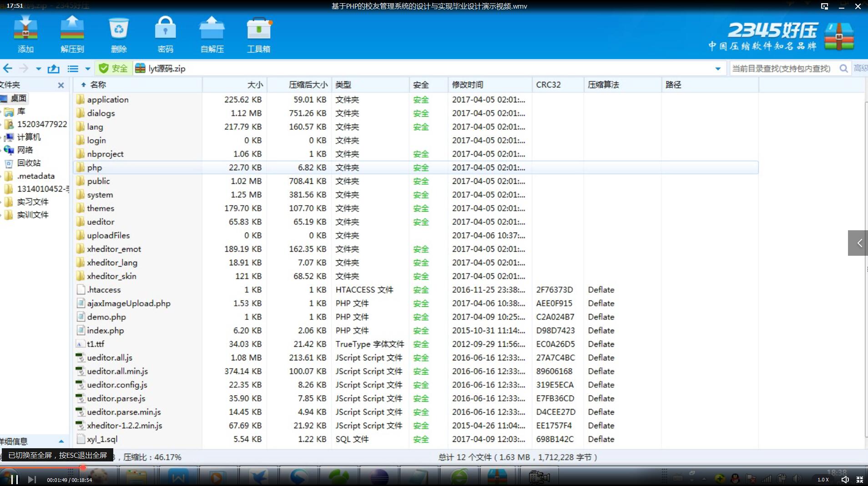
Task: Click the up-one-level folder icon
Action: [x=54, y=68]
